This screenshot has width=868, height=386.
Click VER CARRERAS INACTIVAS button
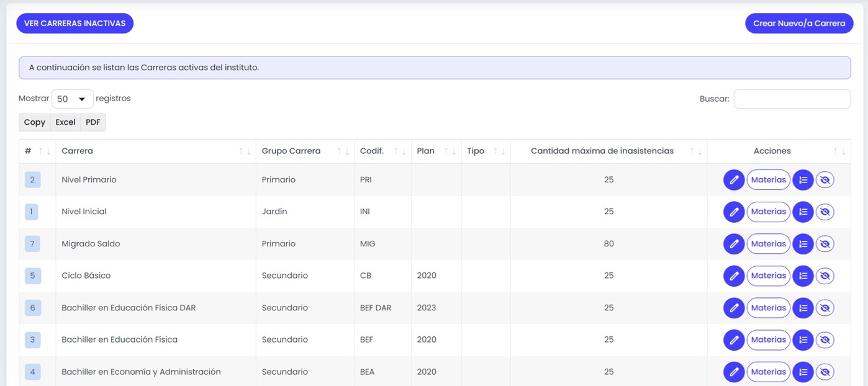[75, 24]
